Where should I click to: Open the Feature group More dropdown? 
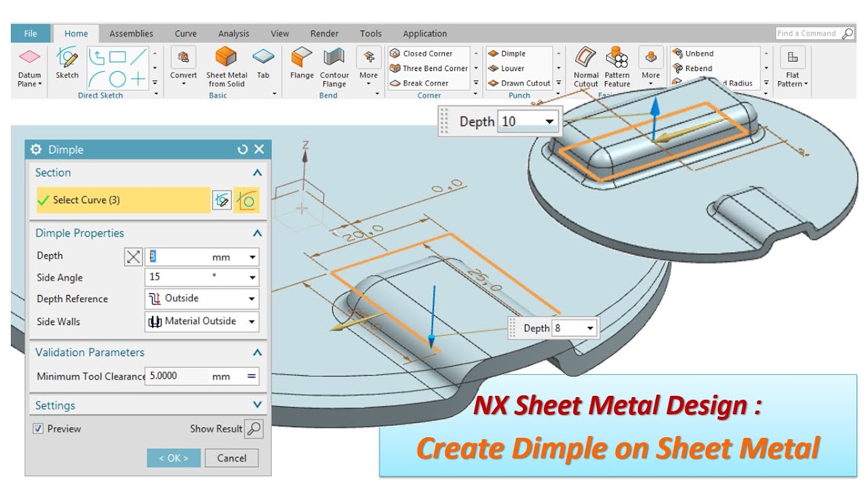(650, 66)
